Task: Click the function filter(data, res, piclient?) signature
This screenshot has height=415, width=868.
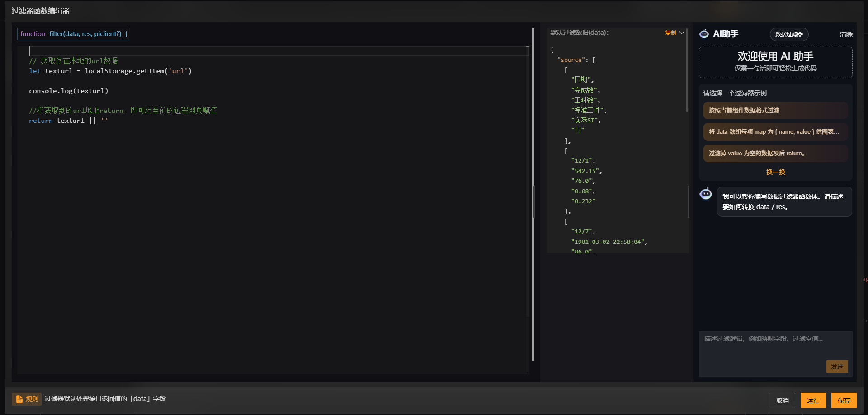Action: tap(74, 34)
